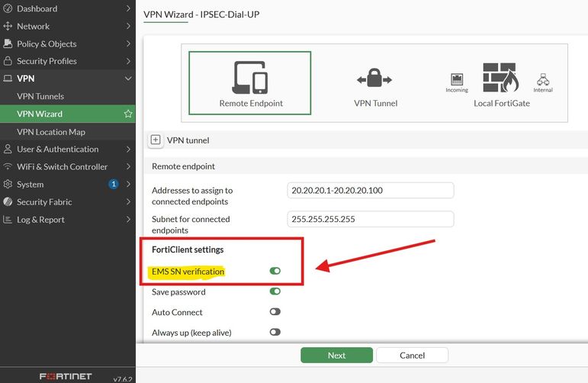The image size is (588, 383).
Task: Click the System menu label
Action: (x=30, y=184)
